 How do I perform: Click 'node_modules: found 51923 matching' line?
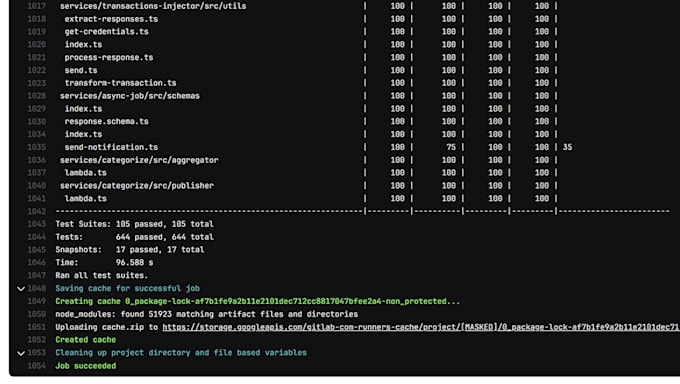pyautogui.click(x=206, y=314)
